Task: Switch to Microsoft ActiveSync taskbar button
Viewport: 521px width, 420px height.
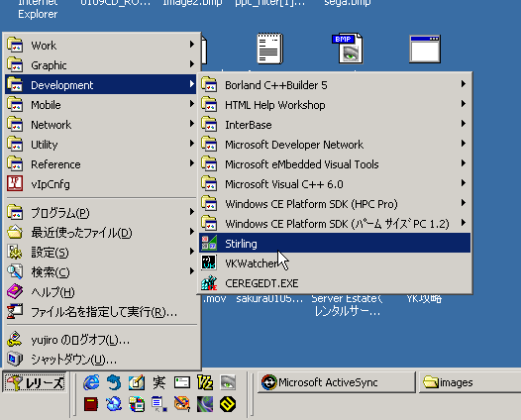Action: coord(336,382)
